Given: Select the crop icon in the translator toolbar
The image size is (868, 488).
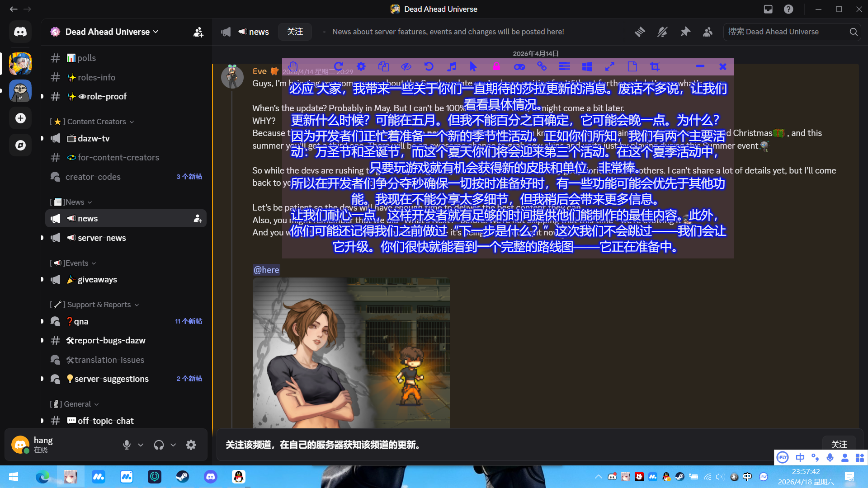Looking at the screenshot, I should pos(655,66).
